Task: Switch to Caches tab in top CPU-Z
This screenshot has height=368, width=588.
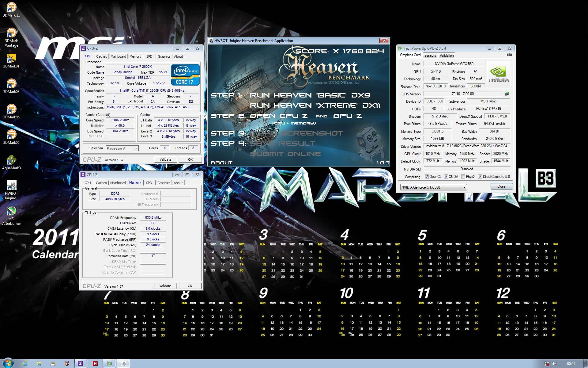Action: click(102, 56)
